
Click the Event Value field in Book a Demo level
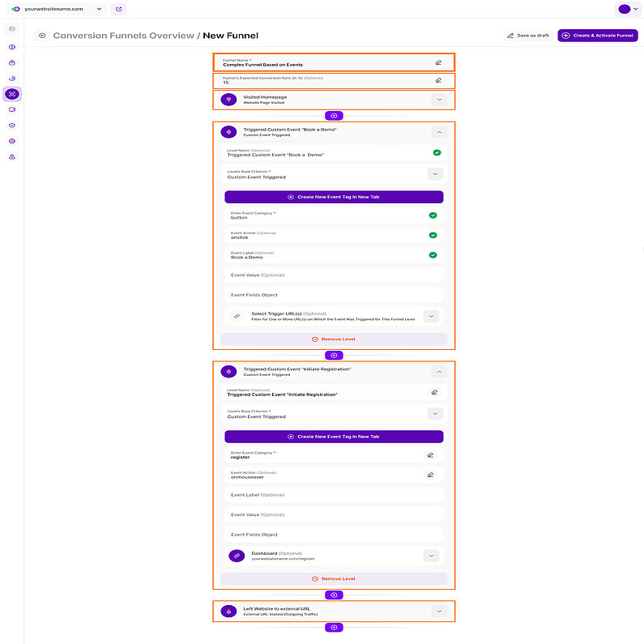coord(334,275)
